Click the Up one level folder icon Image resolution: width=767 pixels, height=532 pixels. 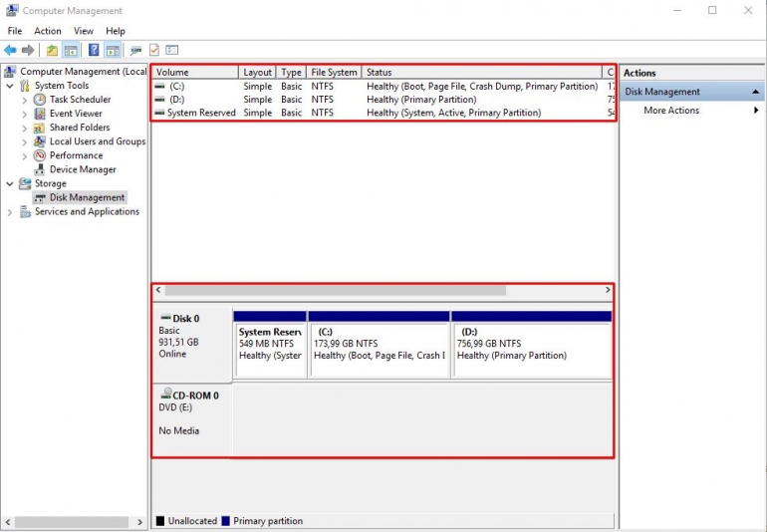52,50
